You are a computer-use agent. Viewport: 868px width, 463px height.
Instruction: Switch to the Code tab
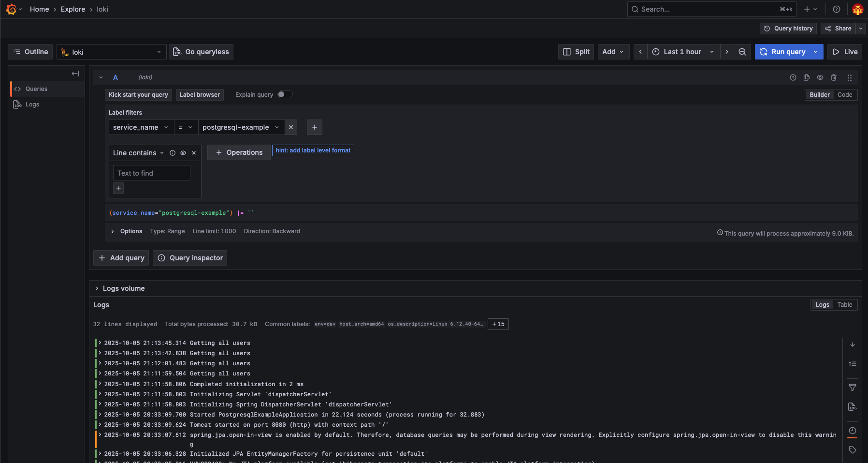point(845,95)
